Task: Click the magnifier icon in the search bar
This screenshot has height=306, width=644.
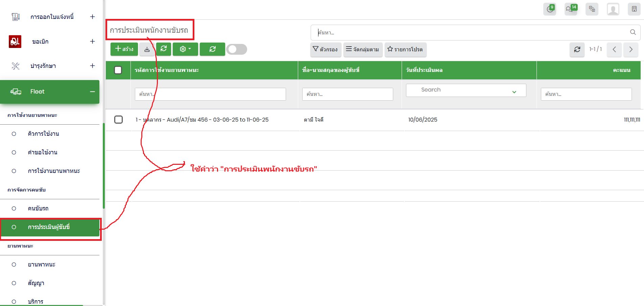Action: (633, 32)
